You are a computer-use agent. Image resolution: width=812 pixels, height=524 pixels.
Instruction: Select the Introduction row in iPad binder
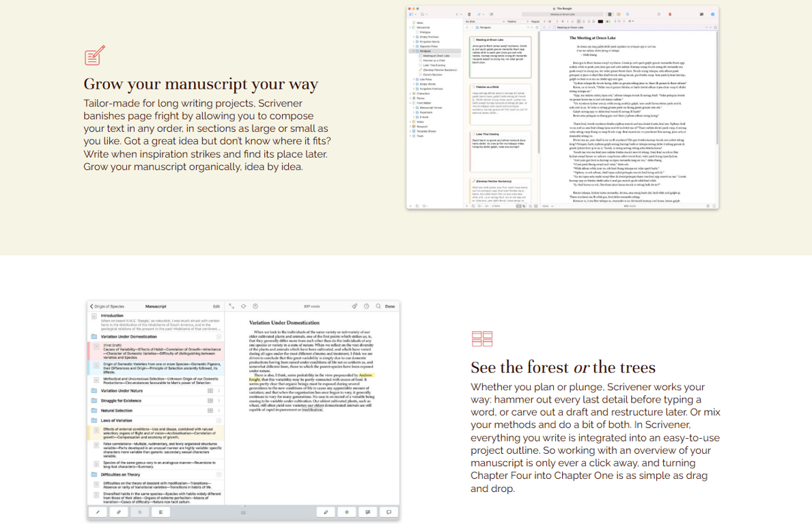tap(155, 321)
